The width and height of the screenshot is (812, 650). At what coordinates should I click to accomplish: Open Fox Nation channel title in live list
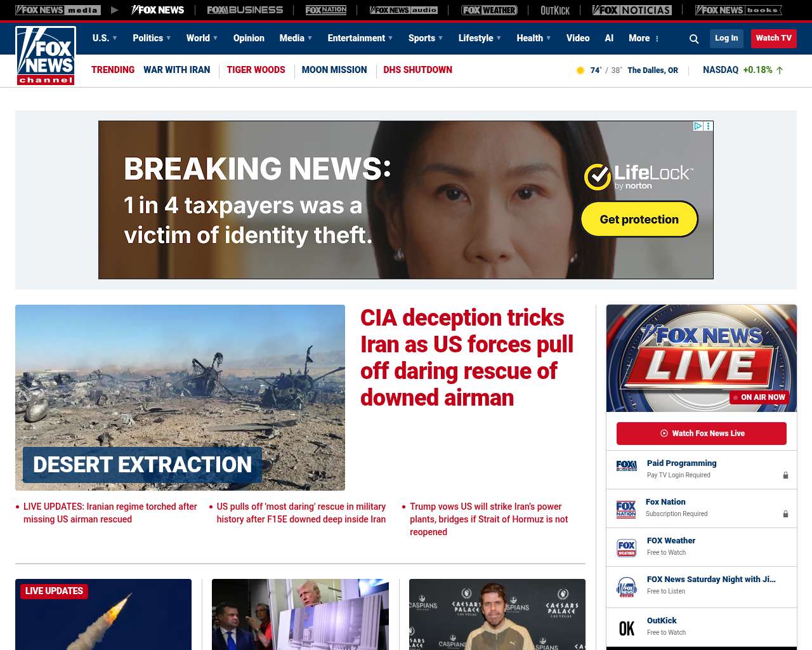[665, 502]
